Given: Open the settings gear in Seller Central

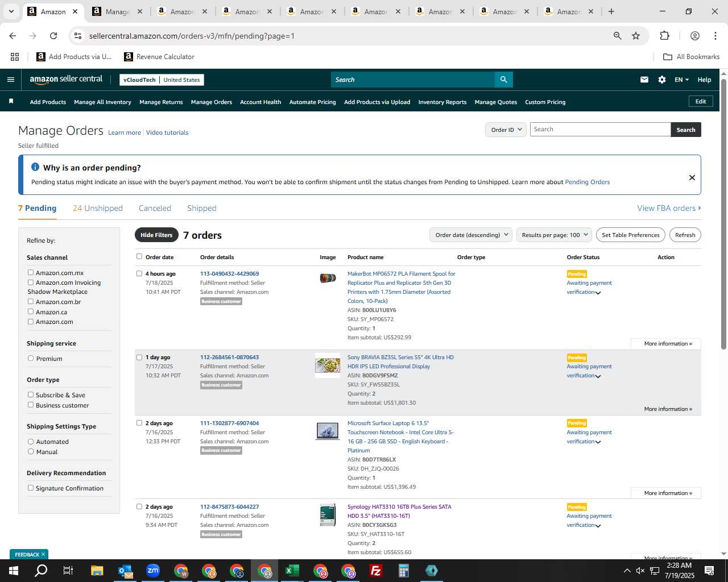Looking at the screenshot, I should coord(662,80).
